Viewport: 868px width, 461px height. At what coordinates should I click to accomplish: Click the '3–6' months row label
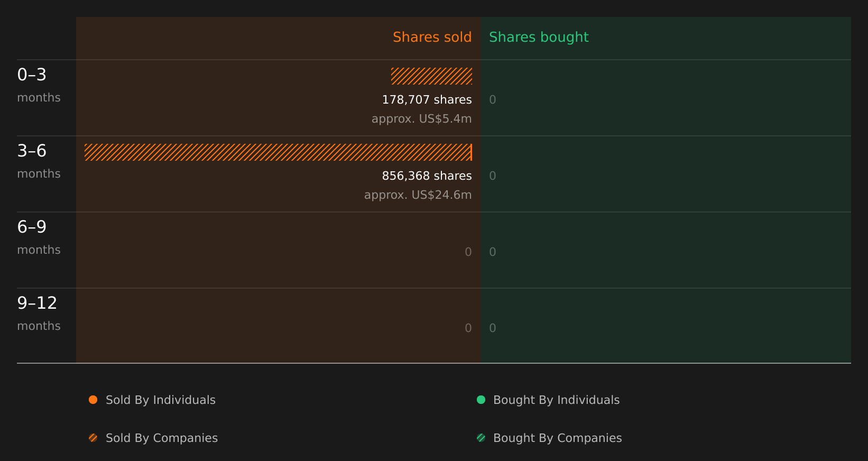point(32,151)
